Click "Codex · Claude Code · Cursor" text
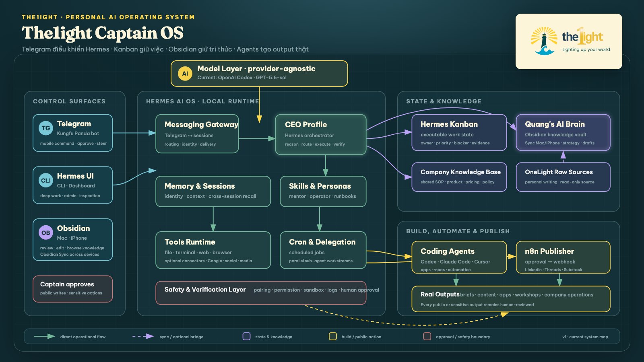The width and height of the screenshot is (644, 362). coord(456,262)
